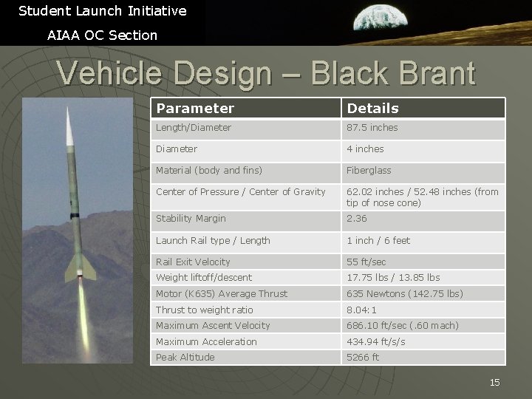Click the slide title 'Vehicle Design – Black Brant'
The width and height of the screenshot is (532, 399).
266,73
